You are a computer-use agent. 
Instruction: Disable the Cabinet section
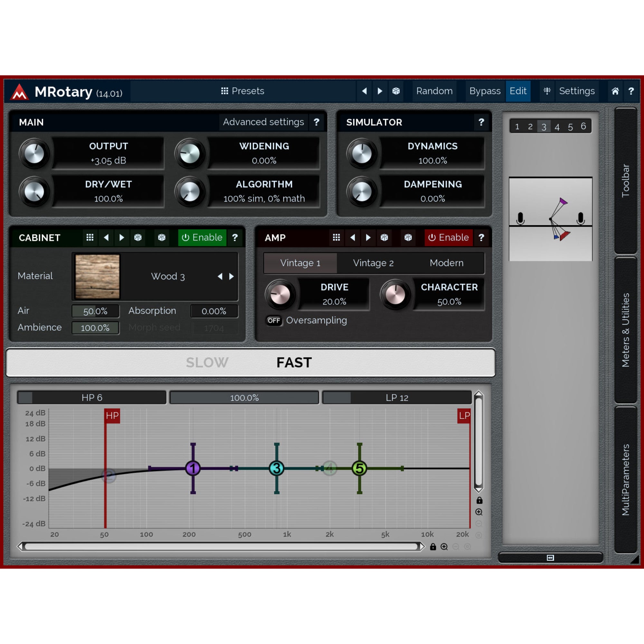tap(202, 237)
